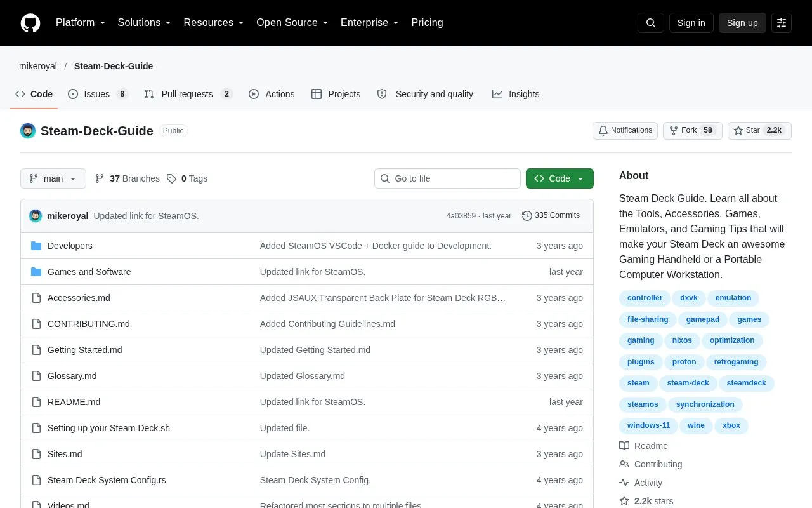Switch to the Pull requests tab
Screen dimensions: 812x508
point(188,94)
